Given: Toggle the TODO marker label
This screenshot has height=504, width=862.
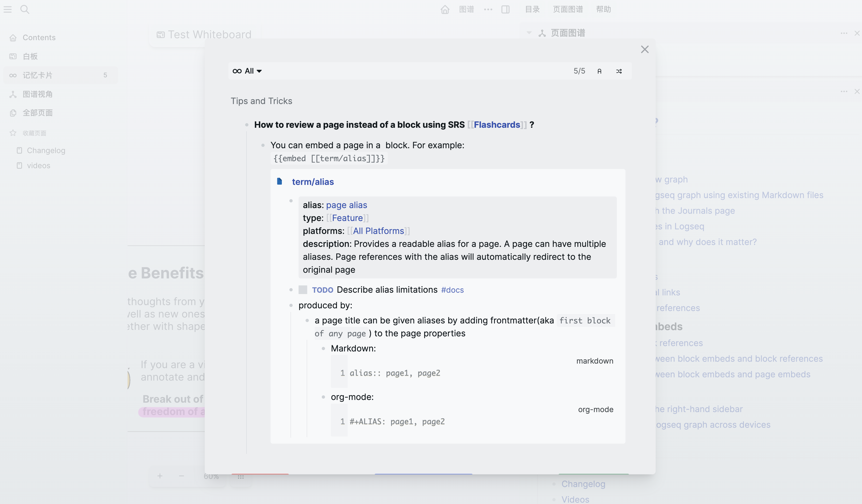Looking at the screenshot, I should [322, 290].
